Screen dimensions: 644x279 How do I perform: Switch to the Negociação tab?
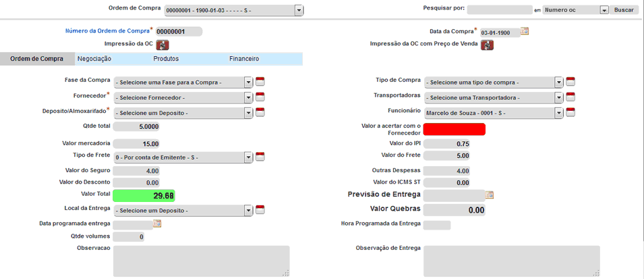[x=94, y=59]
